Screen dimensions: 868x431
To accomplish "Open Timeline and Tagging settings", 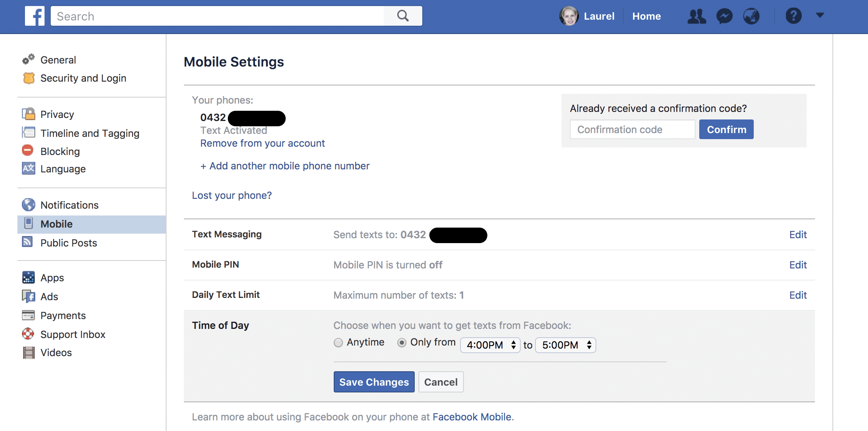I will click(x=90, y=133).
